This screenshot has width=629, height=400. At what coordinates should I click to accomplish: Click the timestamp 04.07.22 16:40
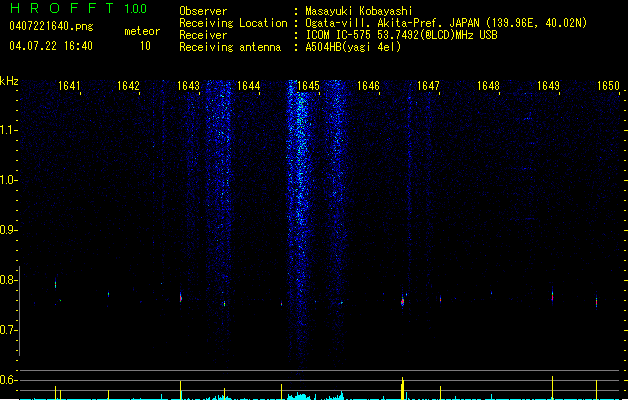coord(51,46)
